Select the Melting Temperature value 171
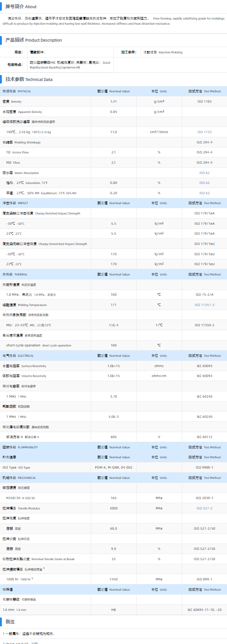The image size is (227, 644). pos(113,305)
